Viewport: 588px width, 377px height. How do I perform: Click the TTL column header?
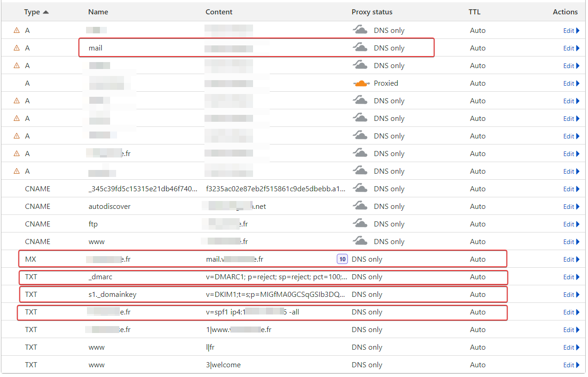[474, 12]
